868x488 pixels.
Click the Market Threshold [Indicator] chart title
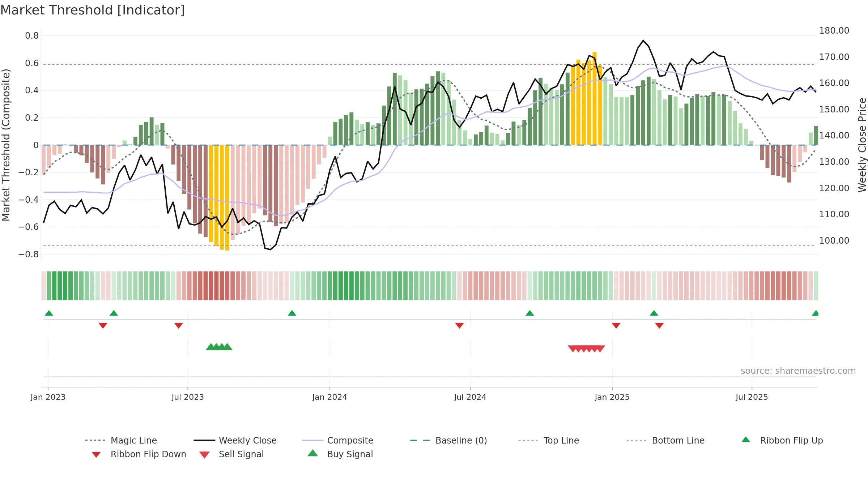point(93,10)
